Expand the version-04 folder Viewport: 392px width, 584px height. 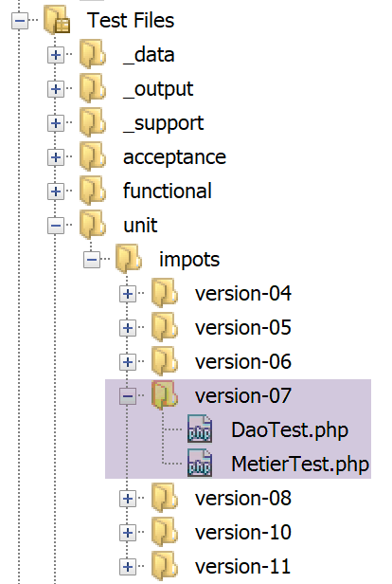pyautogui.click(x=128, y=294)
